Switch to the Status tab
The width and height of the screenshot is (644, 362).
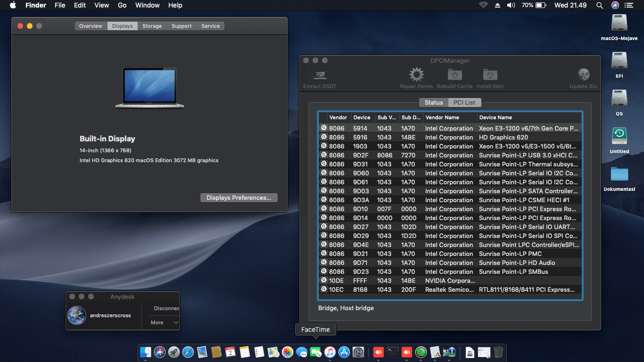click(433, 102)
